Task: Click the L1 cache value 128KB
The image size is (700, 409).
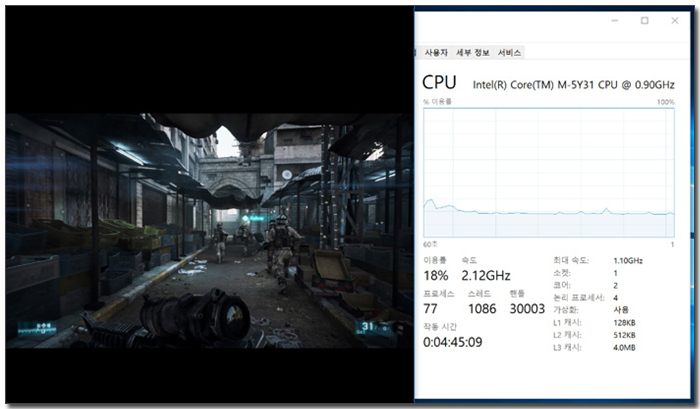Action: [x=624, y=323]
